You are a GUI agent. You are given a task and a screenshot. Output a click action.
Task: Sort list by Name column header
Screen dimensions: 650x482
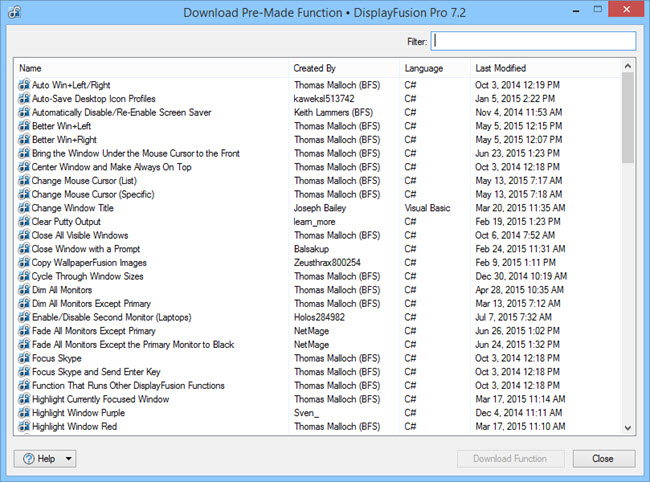[x=151, y=68]
